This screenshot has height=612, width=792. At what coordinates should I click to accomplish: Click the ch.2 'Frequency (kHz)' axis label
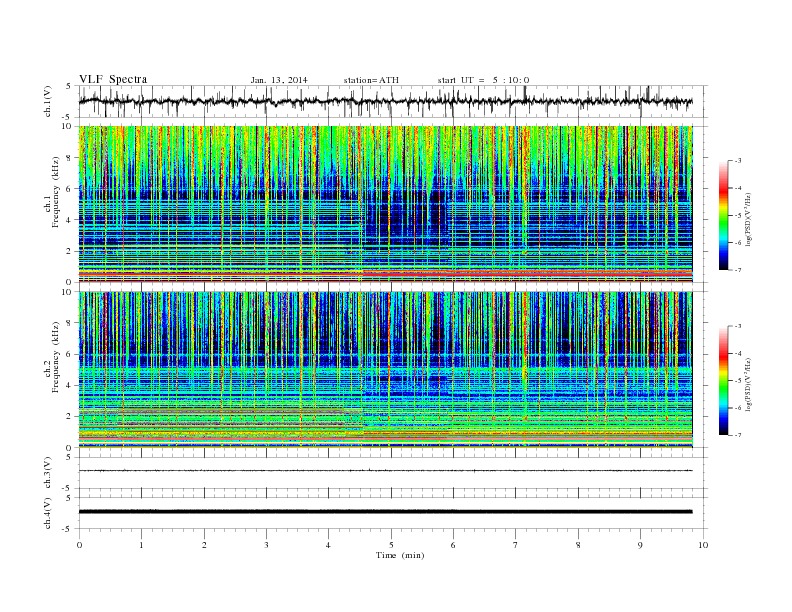tap(56, 356)
